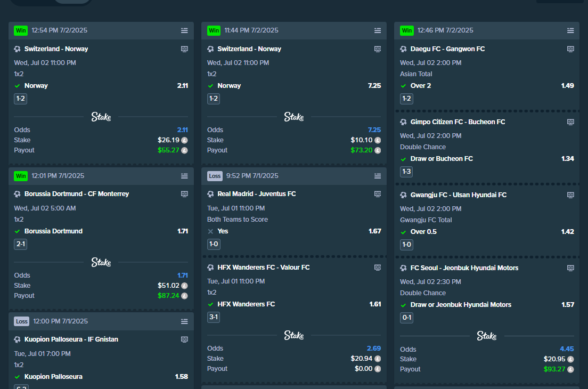Click the scoreboard icon for Gwangju FC - Ulsan Hyundai FC
Screen dimensions: 588x389
coord(570,194)
